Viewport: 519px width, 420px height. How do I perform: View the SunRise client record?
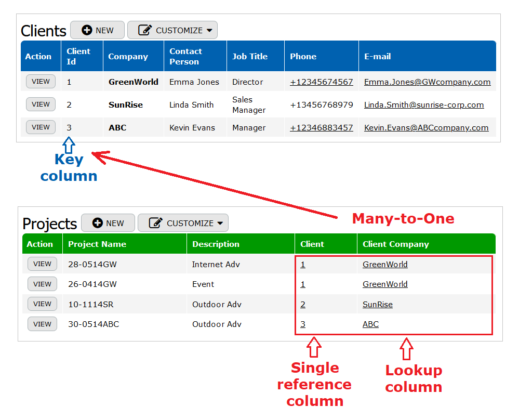pos(41,104)
